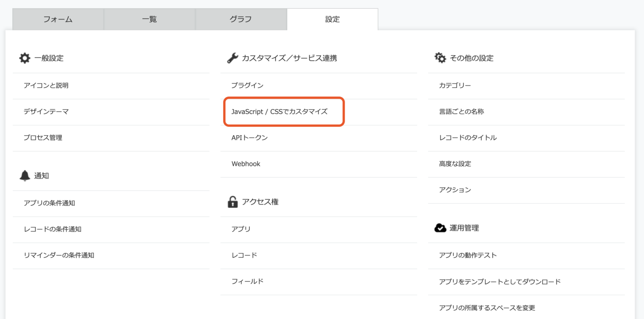Open アイコンと説明 under general settings
644x319 pixels.
(46, 86)
